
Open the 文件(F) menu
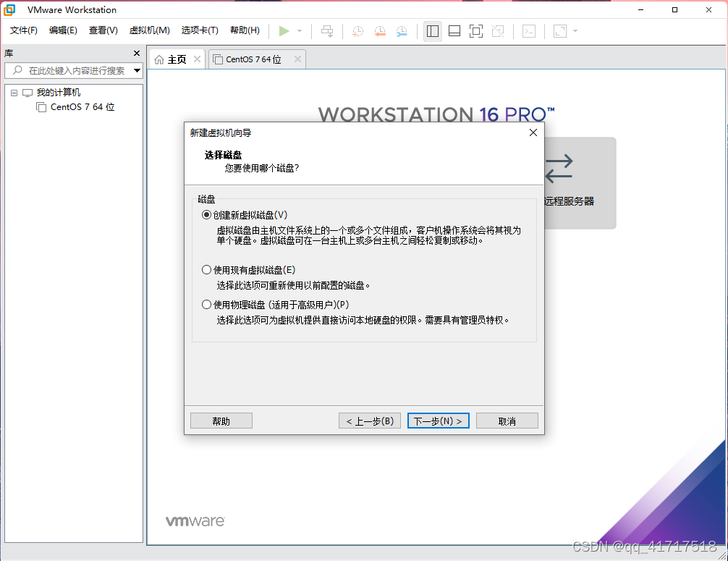[x=24, y=30]
